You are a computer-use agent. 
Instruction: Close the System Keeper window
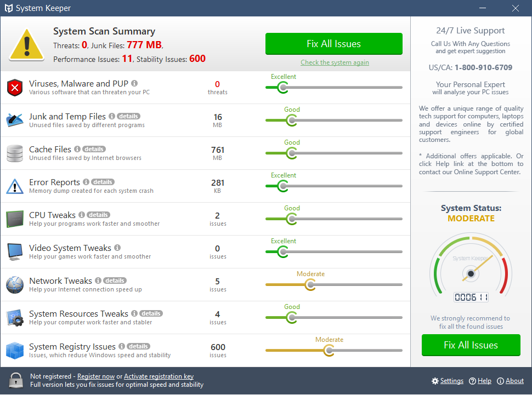coord(516,8)
